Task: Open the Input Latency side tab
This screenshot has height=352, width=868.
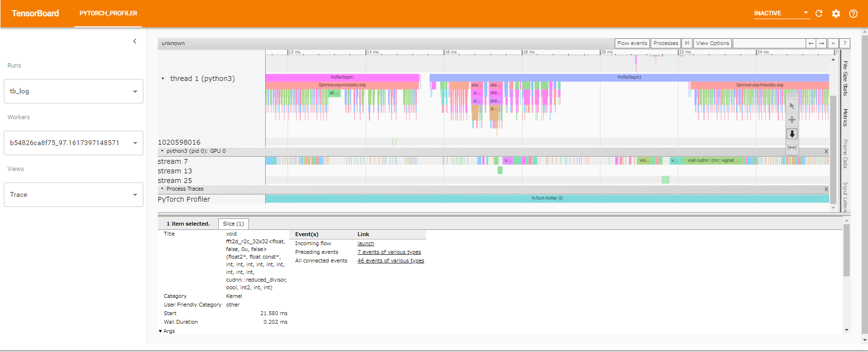Action: point(845,197)
